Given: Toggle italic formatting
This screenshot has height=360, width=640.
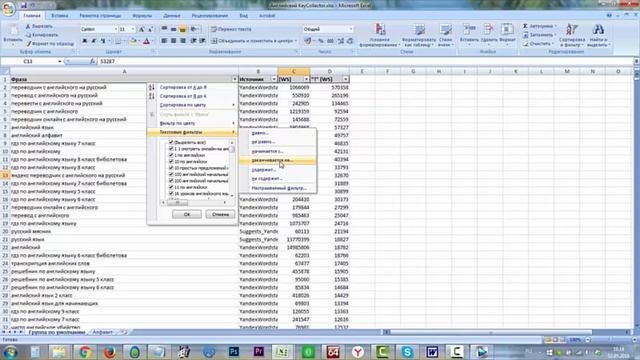Looking at the screenshot, I should click(x=93, y=41).
